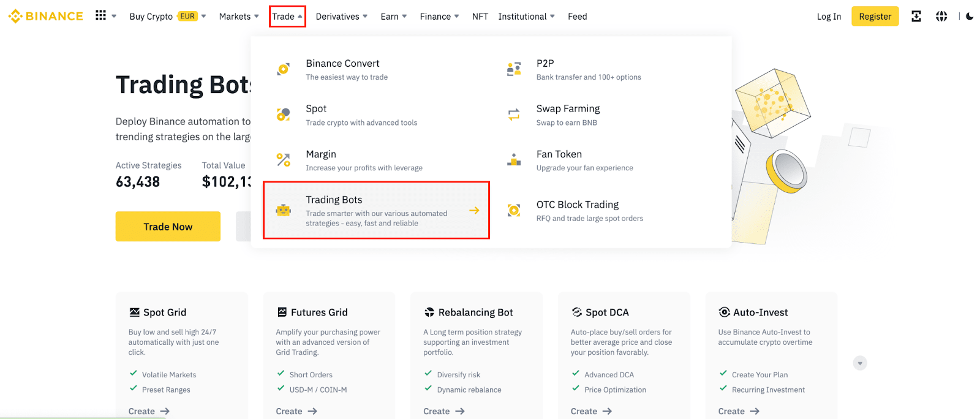Expand the Finance dropdown
Image resolution: width=980 pixels, height=419 pixels.
[x=456, y=17]
